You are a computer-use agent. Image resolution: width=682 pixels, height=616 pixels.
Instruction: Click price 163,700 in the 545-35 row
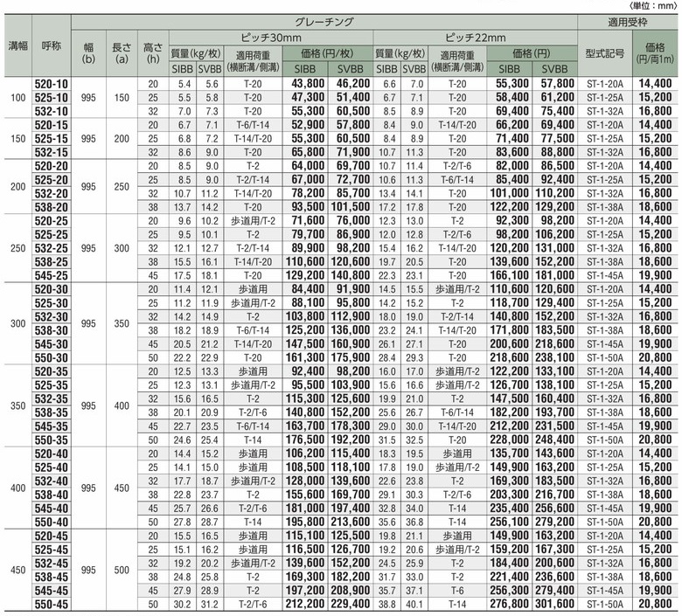305,426
